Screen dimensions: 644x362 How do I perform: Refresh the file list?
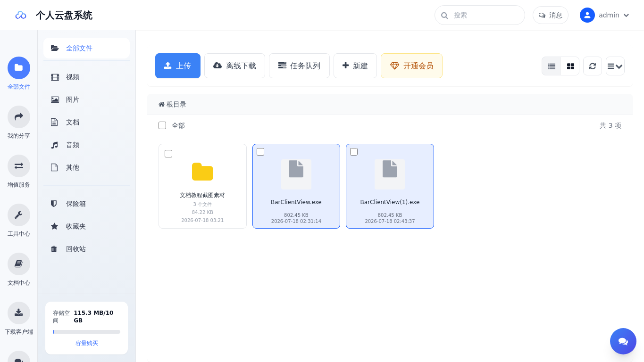click(593, 66)
